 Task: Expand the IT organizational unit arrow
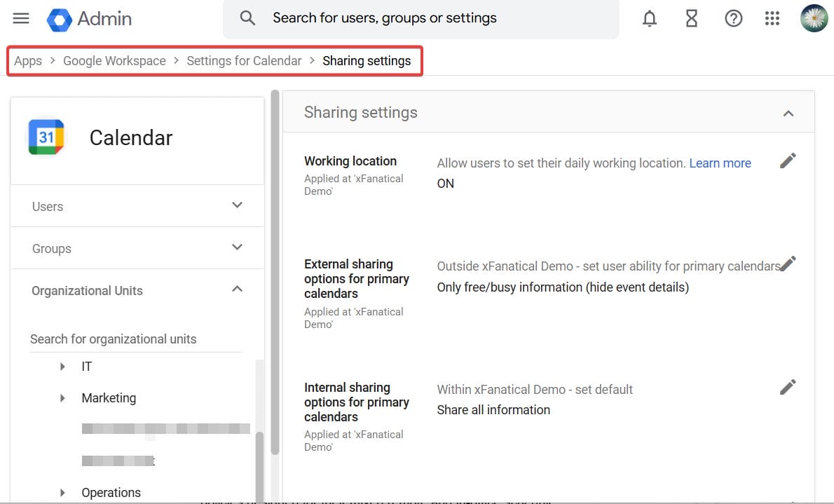click(x=63, y=367)
